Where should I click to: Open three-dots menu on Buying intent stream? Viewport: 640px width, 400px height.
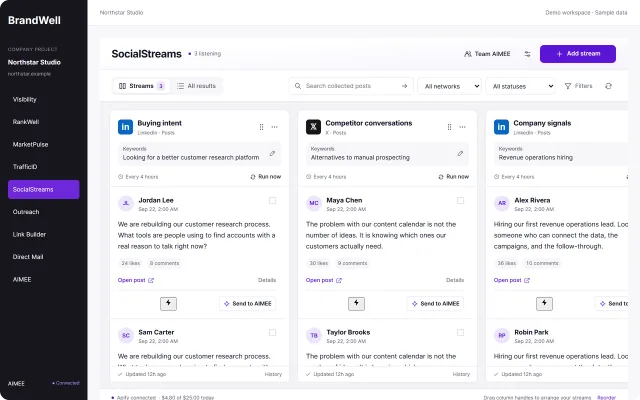pyautogui.click(x=274, y=127)
